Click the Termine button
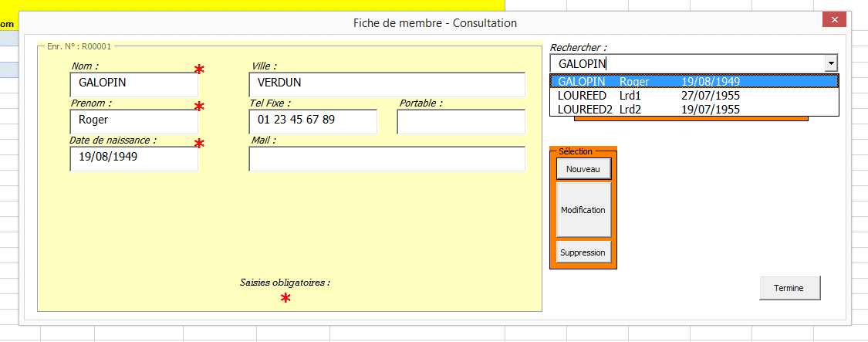This screenshot has width=868, height=342. tap(790, 288)
